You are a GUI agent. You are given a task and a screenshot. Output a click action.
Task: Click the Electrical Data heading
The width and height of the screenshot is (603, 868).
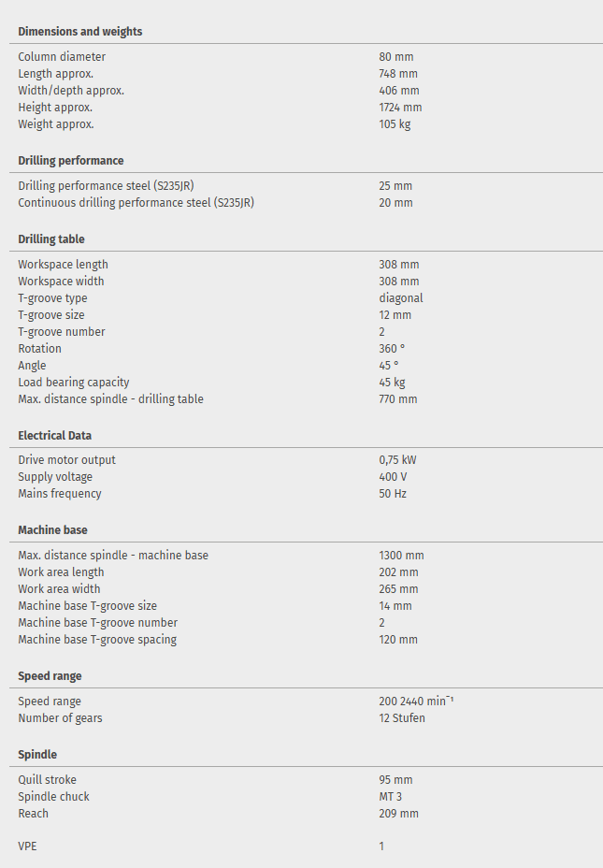55,436
